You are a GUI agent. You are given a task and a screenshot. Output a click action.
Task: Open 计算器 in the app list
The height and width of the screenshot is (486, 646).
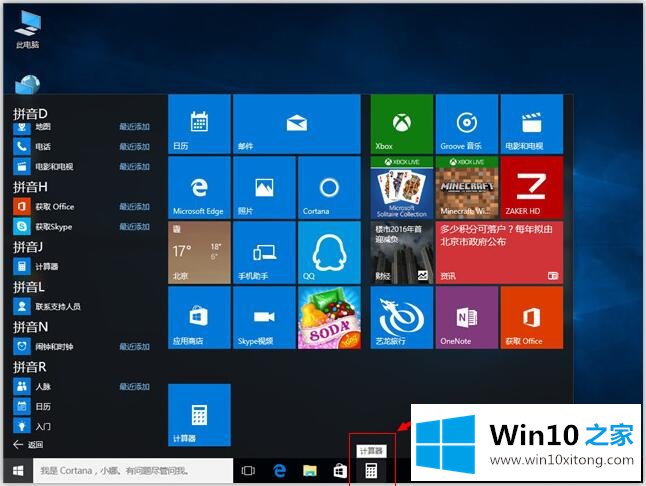click(82, 266)
